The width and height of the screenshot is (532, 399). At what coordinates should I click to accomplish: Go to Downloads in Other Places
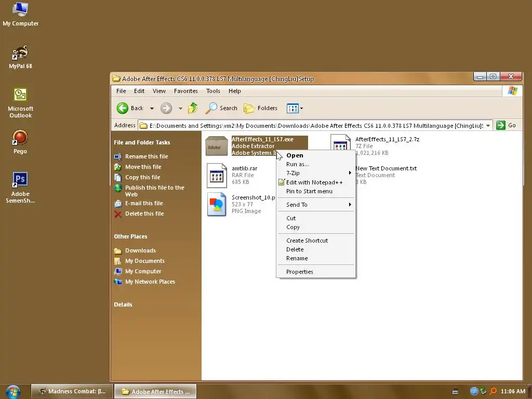140,250
